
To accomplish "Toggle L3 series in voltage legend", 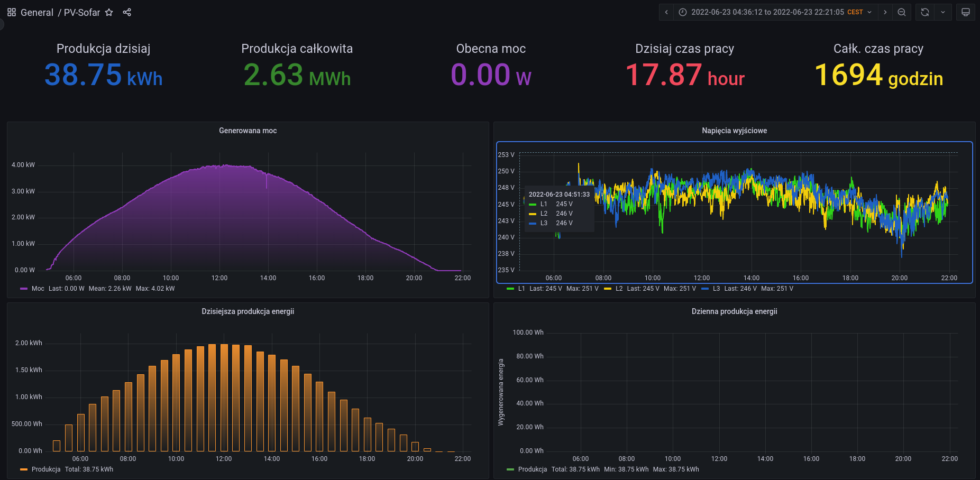I will [716, 289].
